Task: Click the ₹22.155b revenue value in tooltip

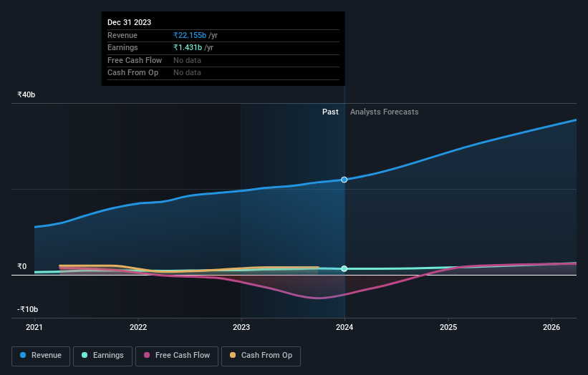Action: pyautogui.click(x=190, y=35)
